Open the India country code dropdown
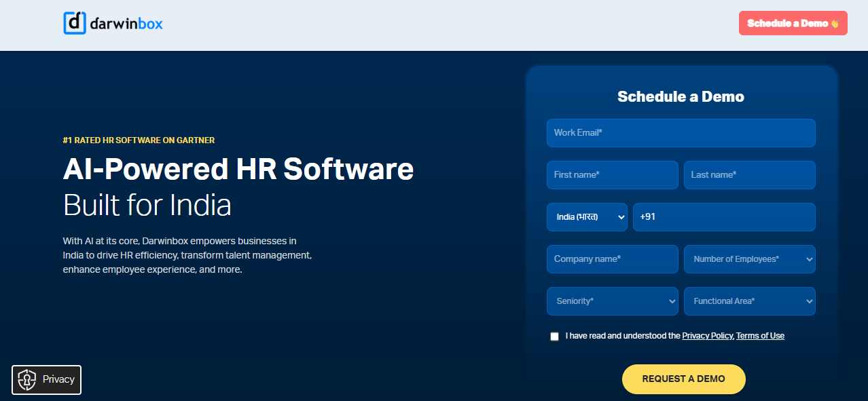The width and height of the screenshot is (868, 401). 587,217
